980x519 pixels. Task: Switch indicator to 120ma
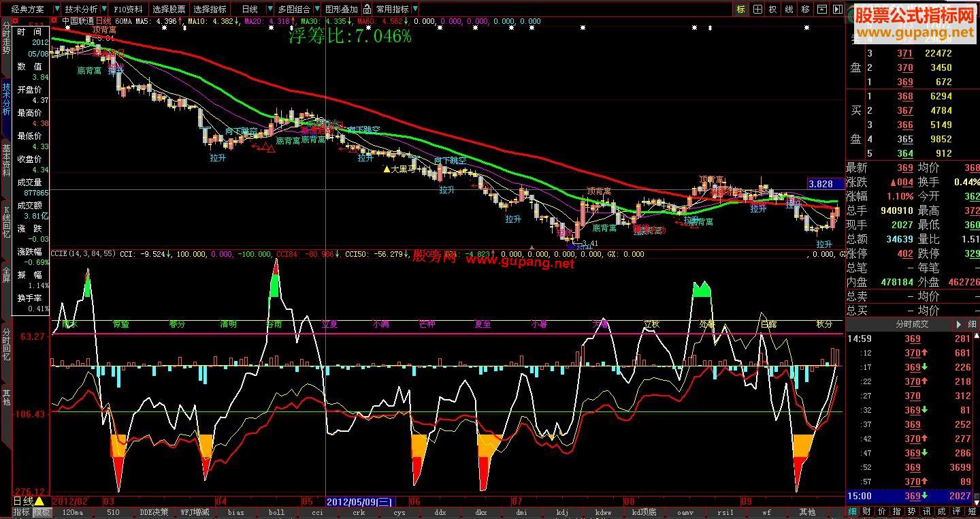tap(72, 512)
